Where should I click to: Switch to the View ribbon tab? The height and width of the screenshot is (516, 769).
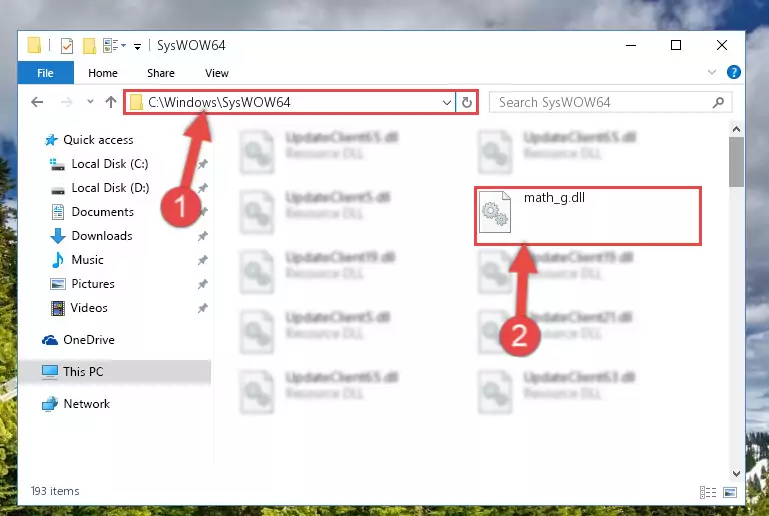pyautogui.click(x=217, y=73)
